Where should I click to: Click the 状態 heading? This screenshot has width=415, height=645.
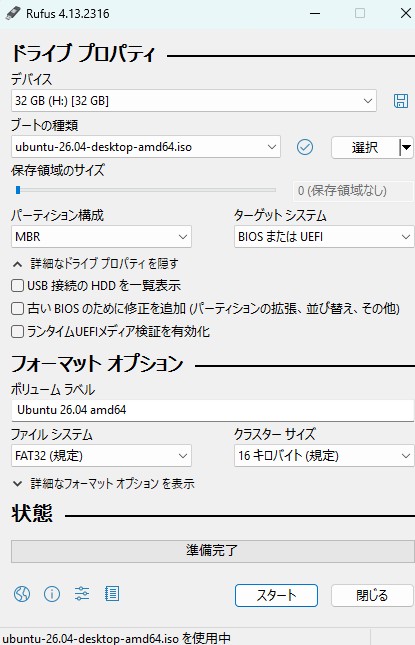(x=32, y=514)
